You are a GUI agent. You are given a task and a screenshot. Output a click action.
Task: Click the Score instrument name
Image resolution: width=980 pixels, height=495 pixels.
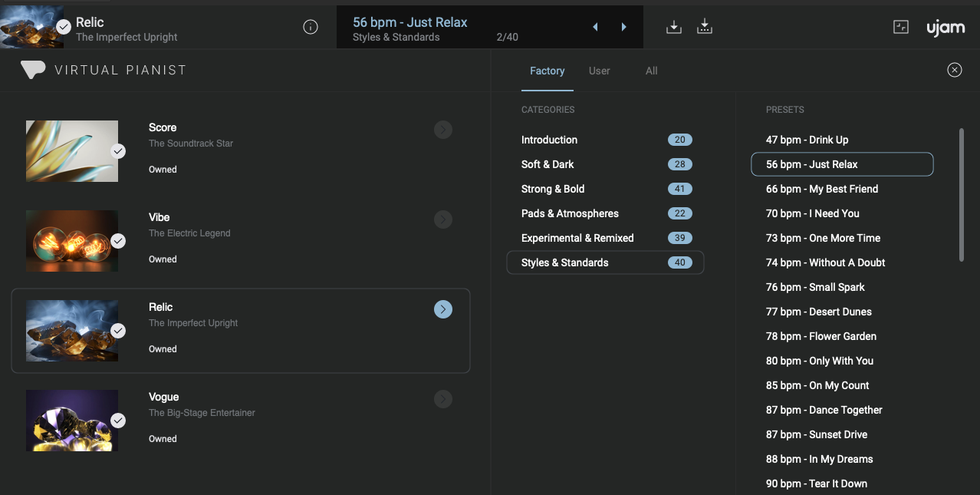[x=163, y=127]
